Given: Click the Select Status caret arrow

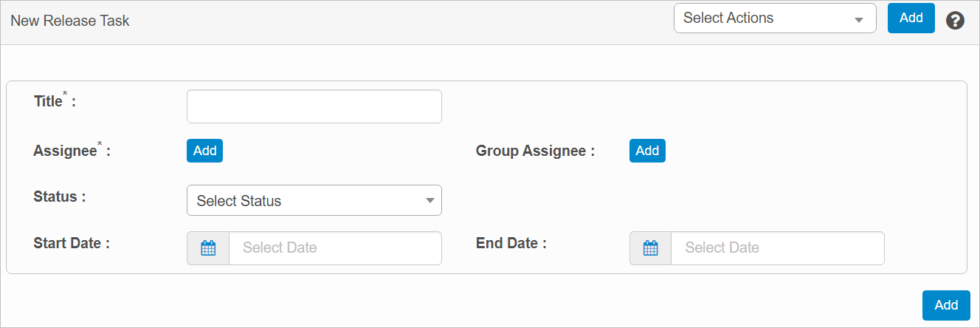Looking at the screenshot, I should click(429, 200).
